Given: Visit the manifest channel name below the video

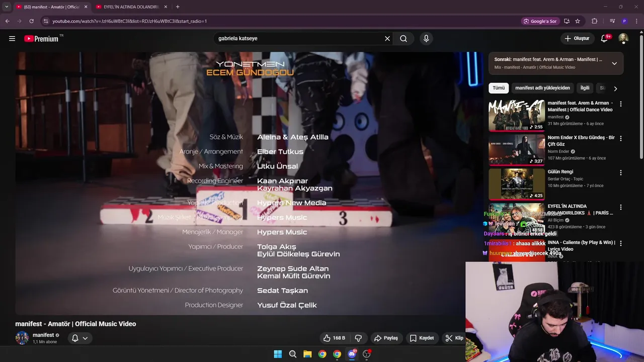Looking at the screenshot, I should [x=43, y=335].
